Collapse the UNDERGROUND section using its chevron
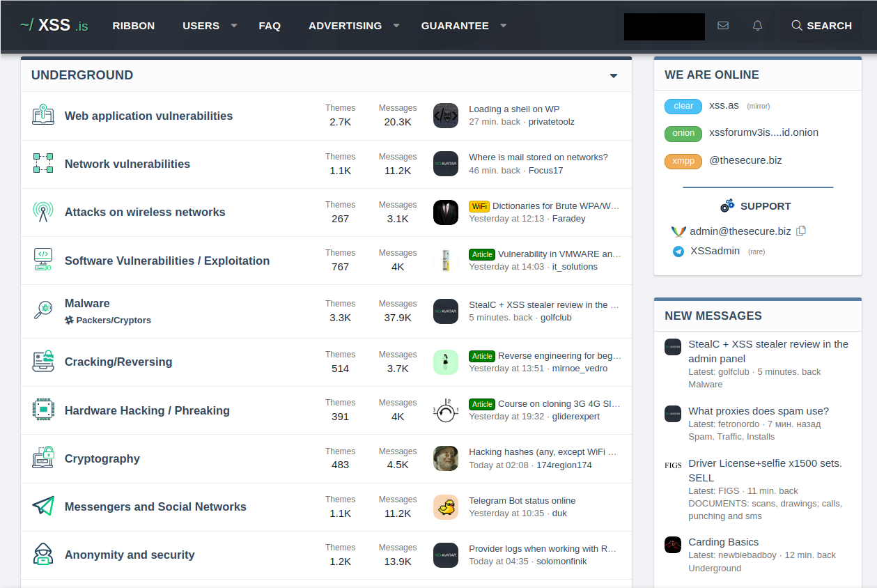Image resolution: width=877 pixels, height=588 pixels. click(613, 75)
